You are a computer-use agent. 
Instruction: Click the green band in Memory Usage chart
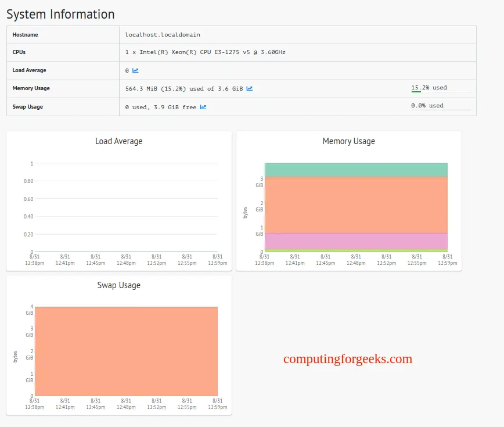[x=356, y=170]
